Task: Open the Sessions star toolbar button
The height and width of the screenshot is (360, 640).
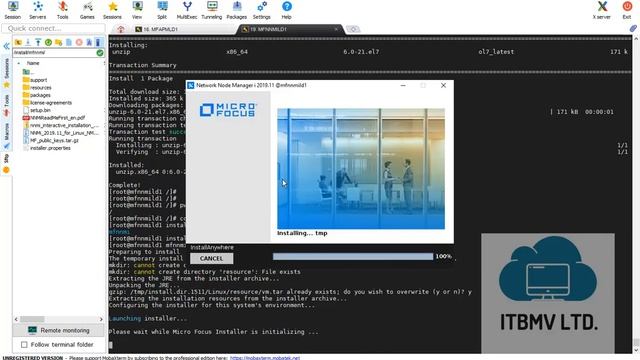Action: [112, 10]
